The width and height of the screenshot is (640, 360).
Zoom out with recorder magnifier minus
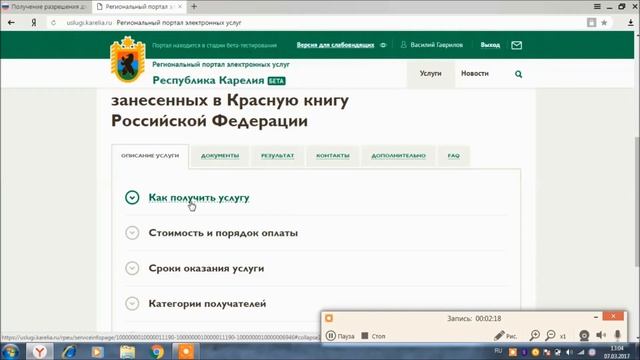click(551, 336)
